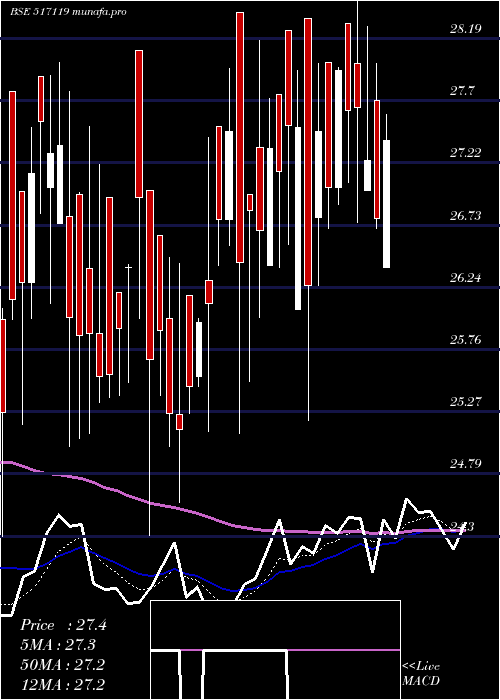Select the 24.79 price axis label
Screen dimensions: 500x700
[465, 464]
